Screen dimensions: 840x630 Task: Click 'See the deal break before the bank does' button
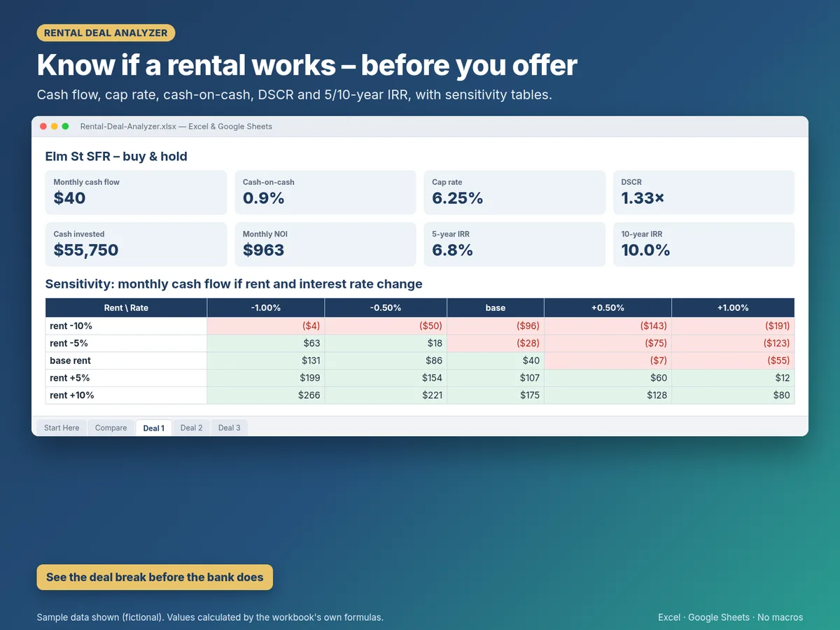click(155, 577)
